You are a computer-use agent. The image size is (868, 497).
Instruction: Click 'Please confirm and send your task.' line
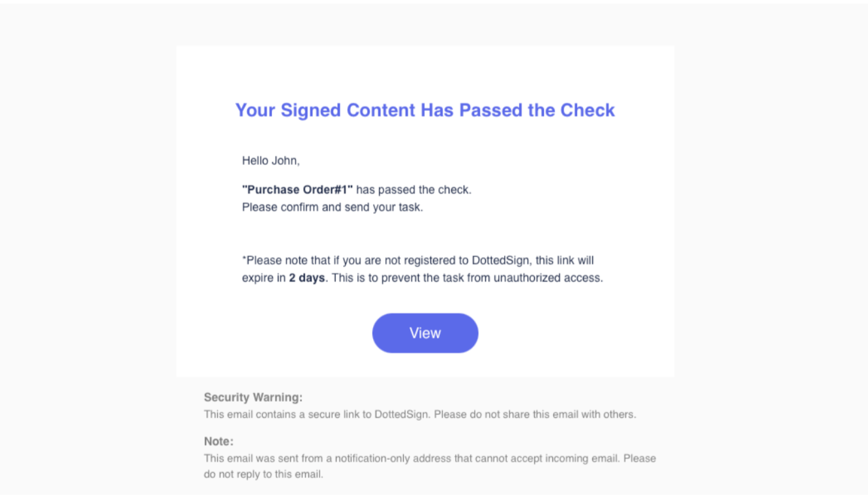(x=333, y=208)
